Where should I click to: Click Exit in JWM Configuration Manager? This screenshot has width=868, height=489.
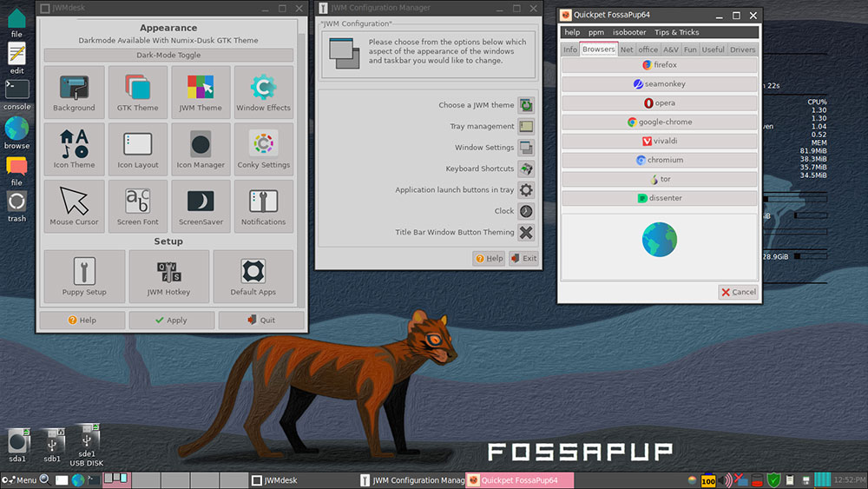(523, 258)
